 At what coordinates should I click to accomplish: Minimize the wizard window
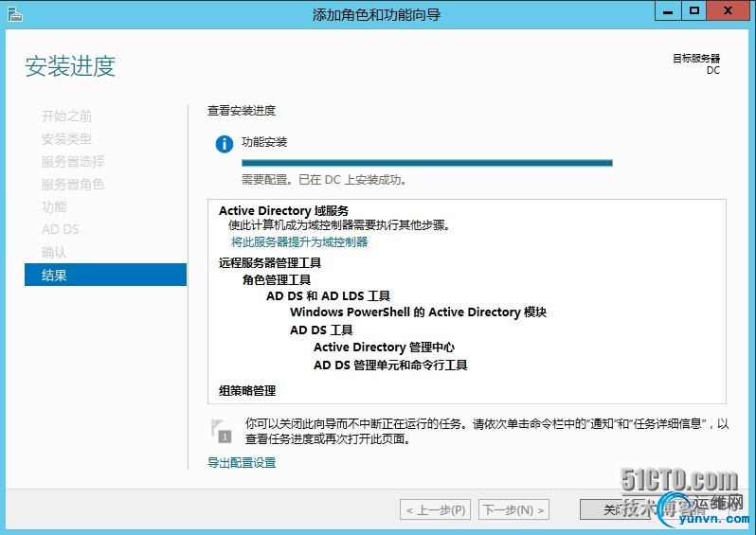coord(668,11)
